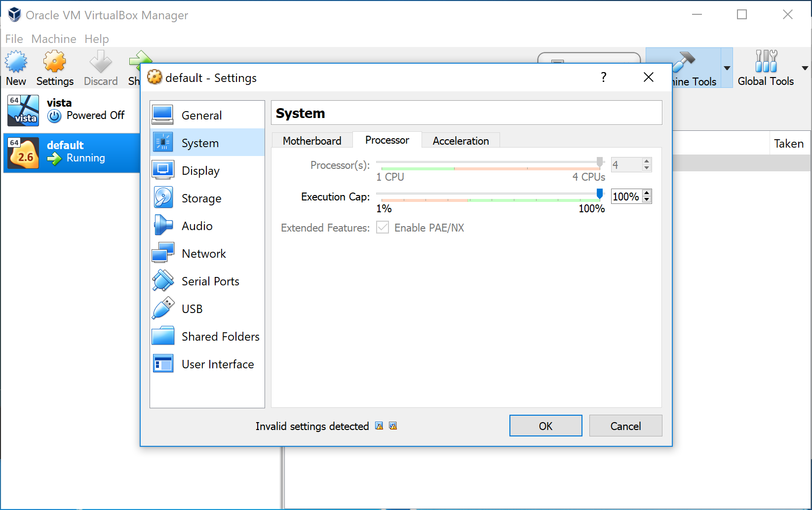Open Audio settings speaker icon

[x=163, y=226]
